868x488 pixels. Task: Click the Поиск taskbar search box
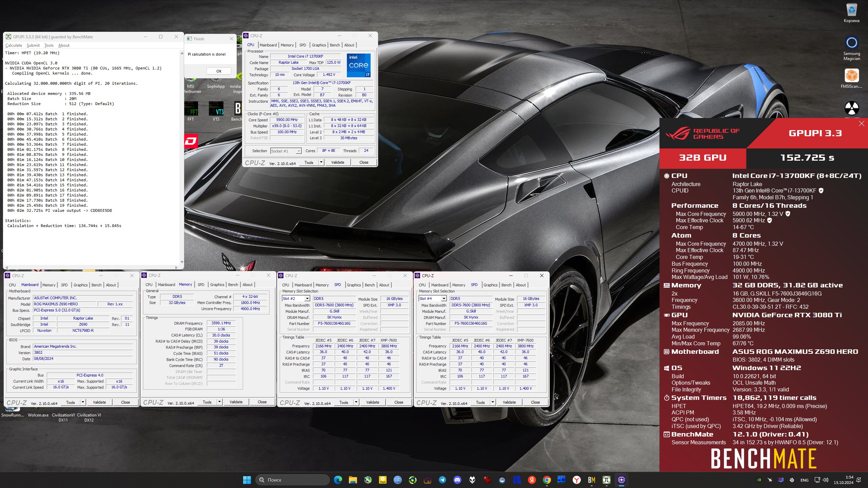pyautogui.click(x=292, y=480)
